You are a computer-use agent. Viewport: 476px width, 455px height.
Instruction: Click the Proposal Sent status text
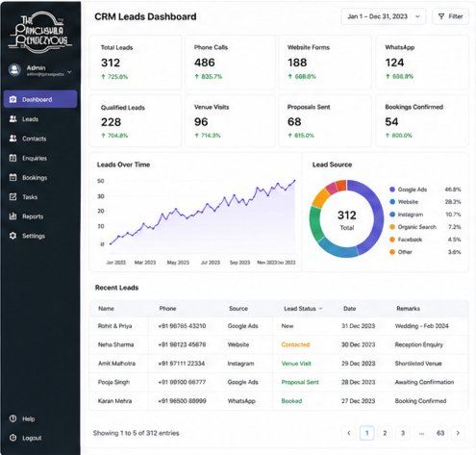tap(300, 382)
